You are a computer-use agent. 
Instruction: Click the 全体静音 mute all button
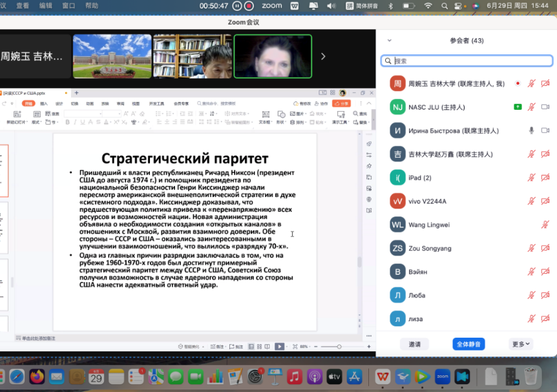(x=468, y=344)
